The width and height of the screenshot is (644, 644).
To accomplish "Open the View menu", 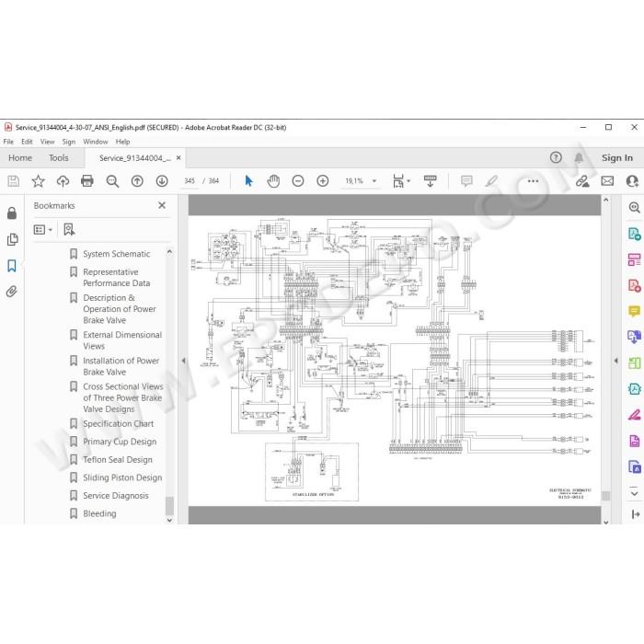I will point(47,142).
